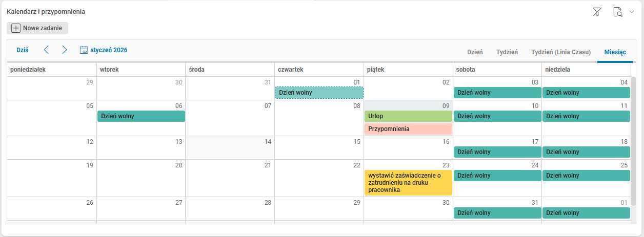This screenshot has width=644, height=237.
Task: Open the Tydzień (Linia Czasu) view
Action: coord(561,52)
